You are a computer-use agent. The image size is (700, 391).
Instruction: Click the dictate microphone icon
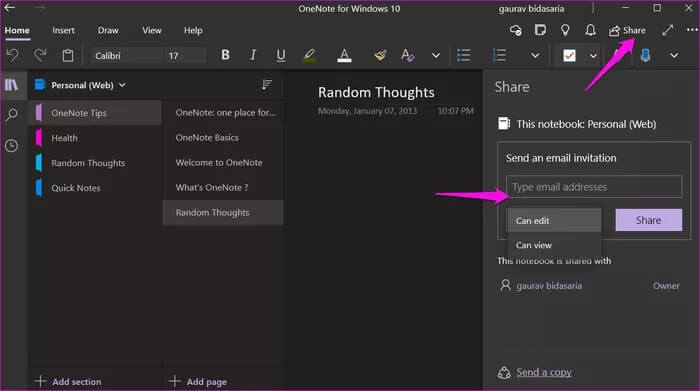pyautogui.click(x=646, y=55)
